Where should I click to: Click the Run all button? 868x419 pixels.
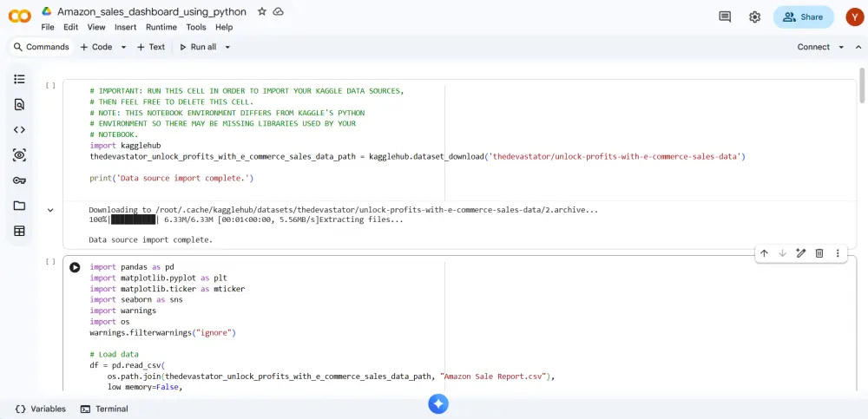coord(198,47)
